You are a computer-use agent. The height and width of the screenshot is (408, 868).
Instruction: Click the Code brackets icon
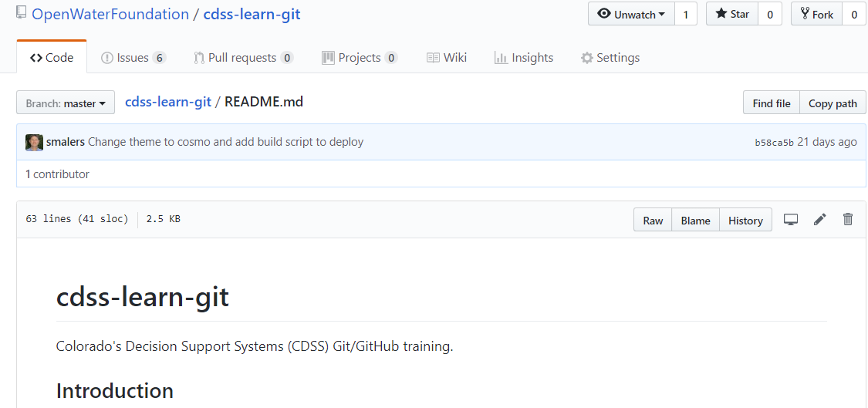coord(36,58)
